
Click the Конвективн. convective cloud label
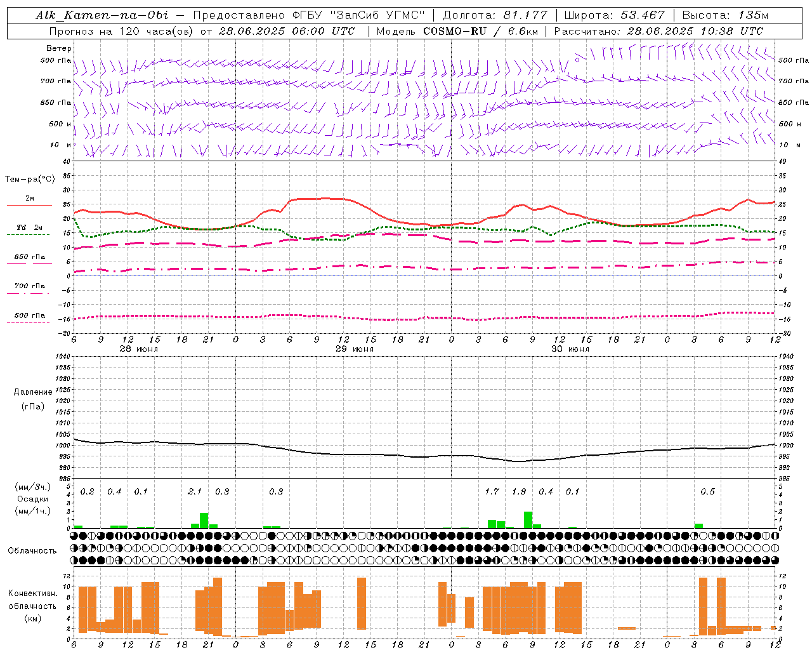tap(32, 593)
